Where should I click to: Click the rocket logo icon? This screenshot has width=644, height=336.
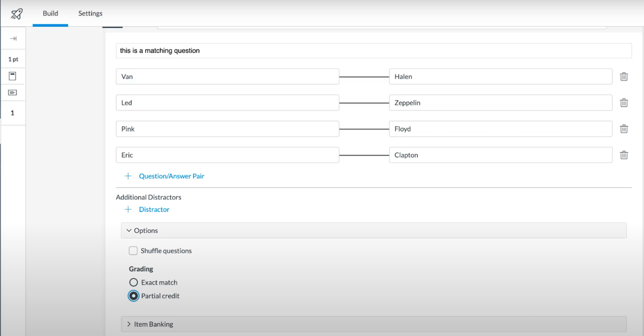tap(17, 14)
